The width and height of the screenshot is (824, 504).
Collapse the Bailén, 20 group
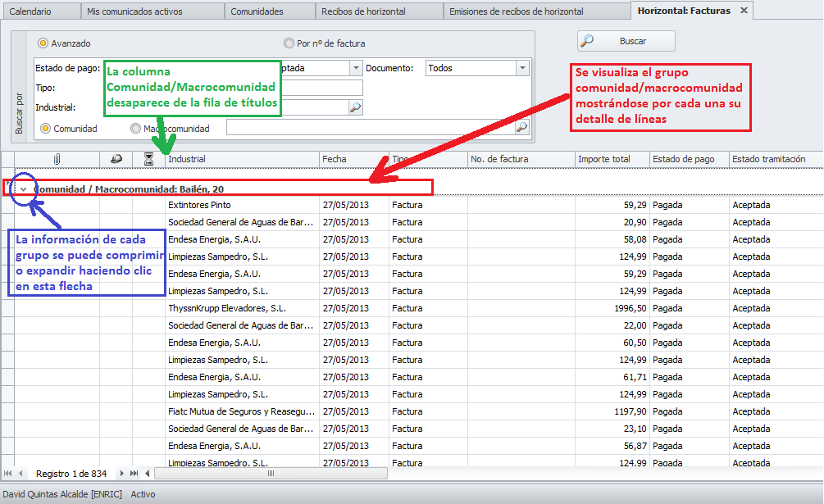pyautogui.click(x=23, y=189)
